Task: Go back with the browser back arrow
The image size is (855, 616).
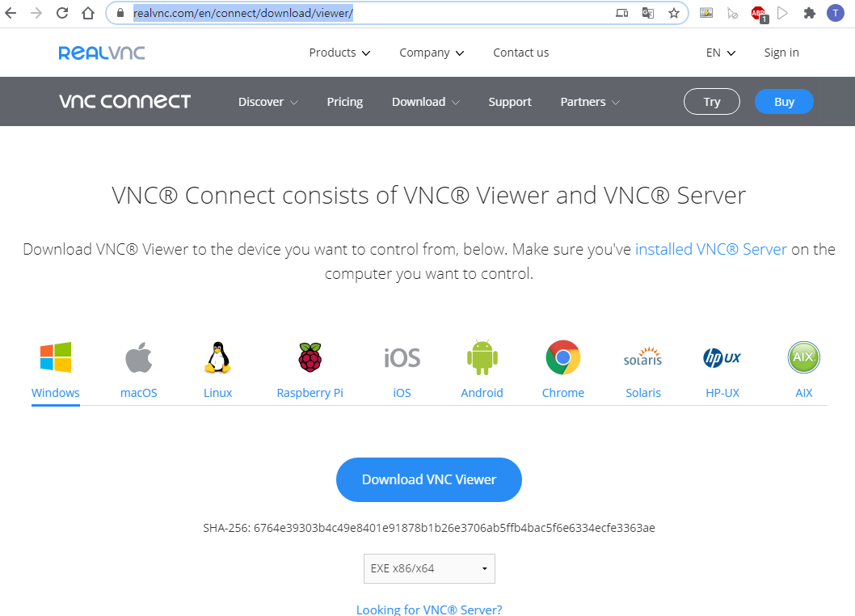Action: [x=11, y=13]
